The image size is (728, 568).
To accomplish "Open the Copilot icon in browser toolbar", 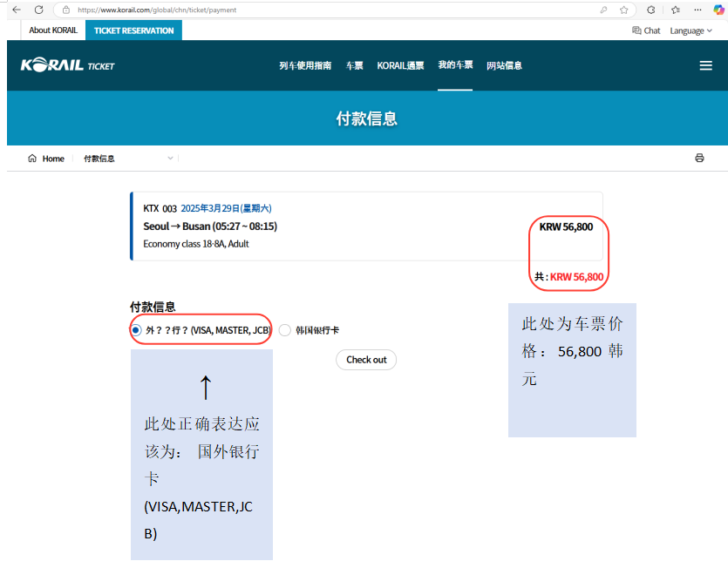I will click(x=719, y=10).
